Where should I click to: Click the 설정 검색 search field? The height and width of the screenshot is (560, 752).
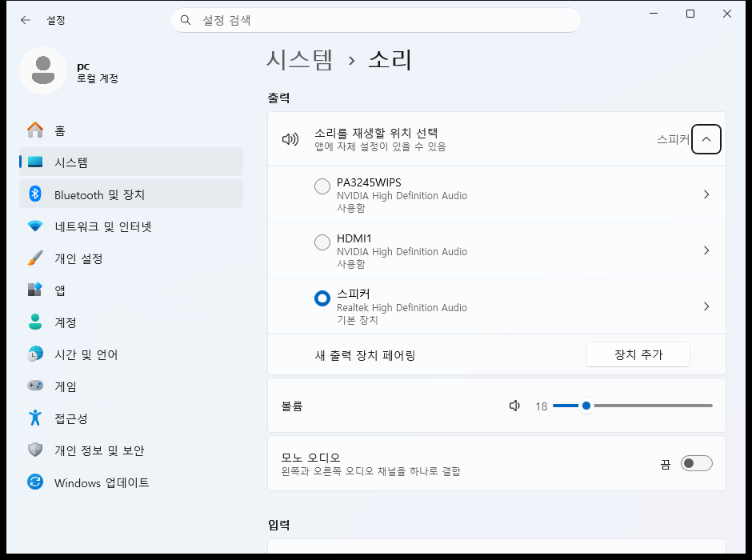376,20
